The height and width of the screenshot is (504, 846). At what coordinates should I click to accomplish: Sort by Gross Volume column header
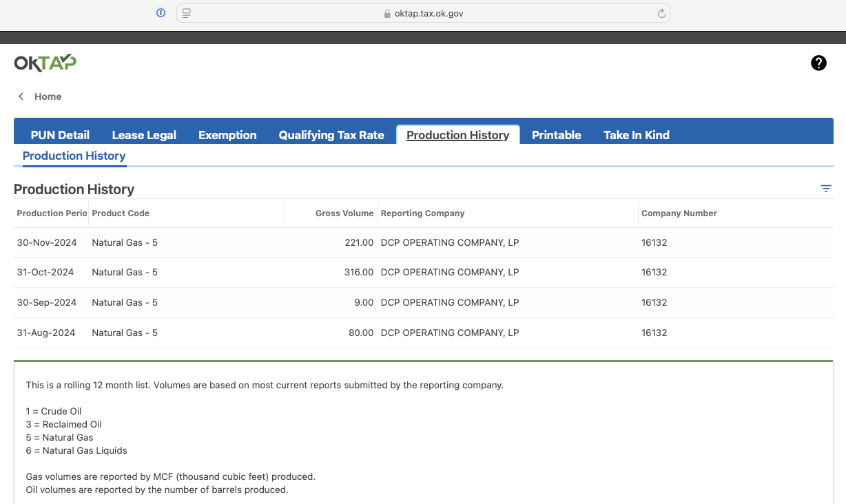point(344,213)
